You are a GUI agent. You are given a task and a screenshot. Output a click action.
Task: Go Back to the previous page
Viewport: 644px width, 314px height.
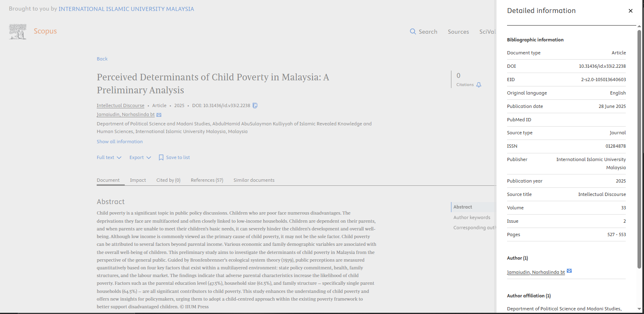coord(102,59)
